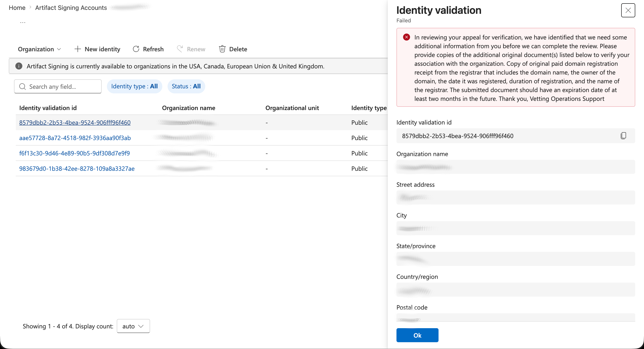
Task: Click the search magnifier icon
Action: (23, 87)
